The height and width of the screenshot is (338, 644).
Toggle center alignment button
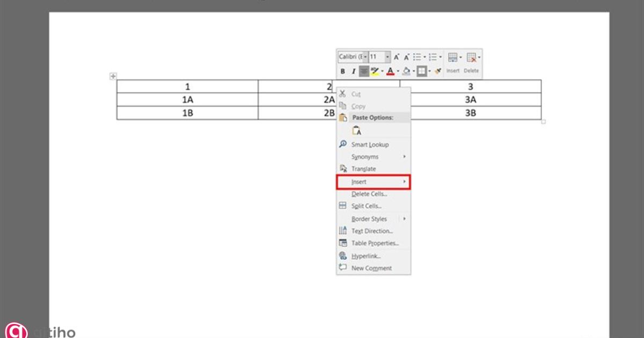[364, 71]
